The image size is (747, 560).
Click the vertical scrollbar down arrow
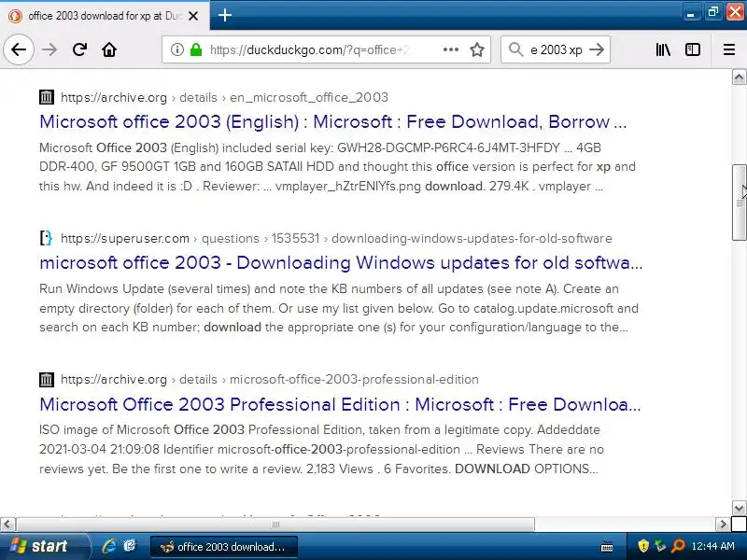[739, 508]
